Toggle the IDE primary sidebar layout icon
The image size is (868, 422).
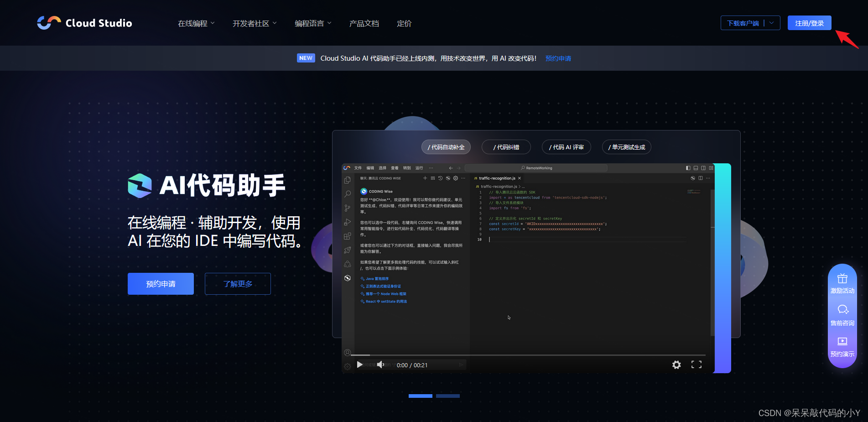(x=688, y=168)
